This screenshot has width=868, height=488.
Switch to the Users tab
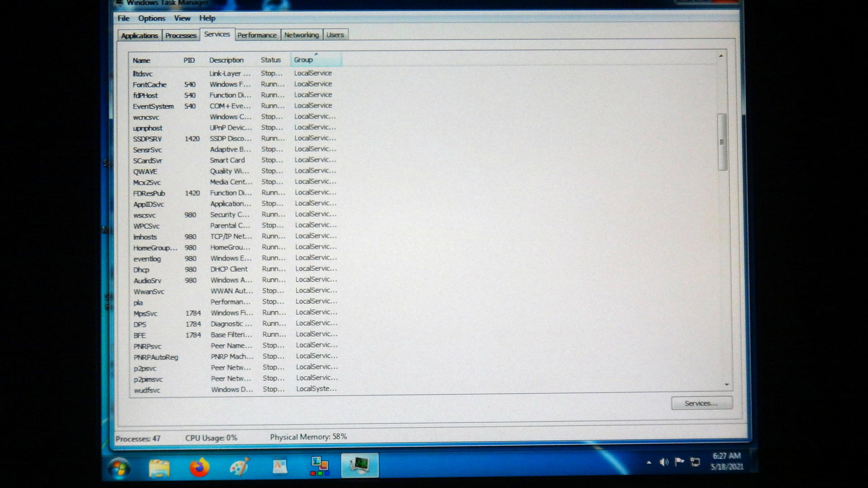pyautogui.click(x=335, y=35)
